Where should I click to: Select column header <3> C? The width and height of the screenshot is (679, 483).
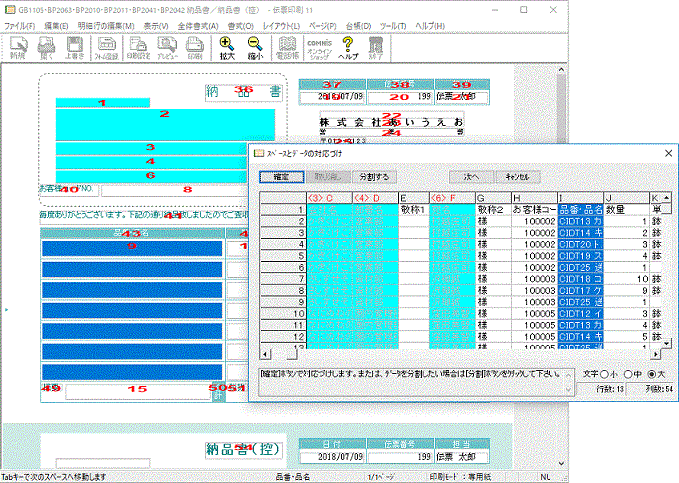coord(329,198)
